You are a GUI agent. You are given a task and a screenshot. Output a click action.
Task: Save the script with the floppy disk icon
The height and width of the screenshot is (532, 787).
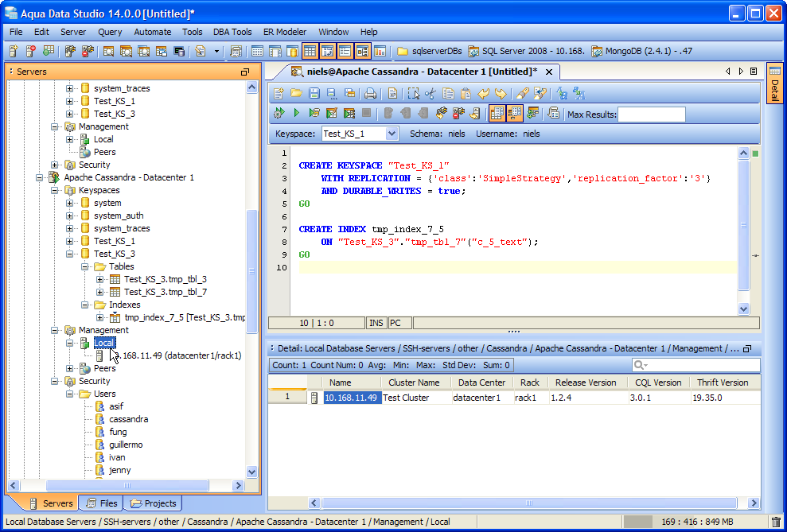tap(314, 93)
